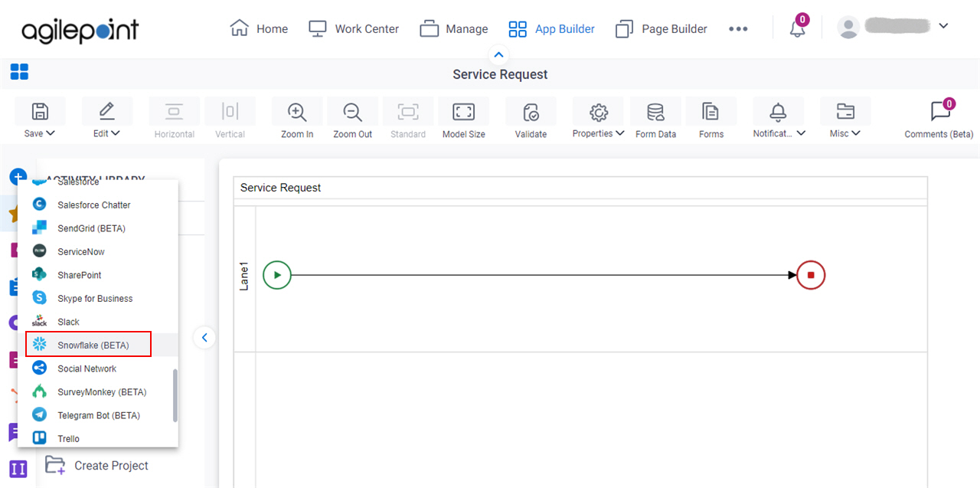
Task: Click the Model Size tool
Action: click(x=464, y=119)
